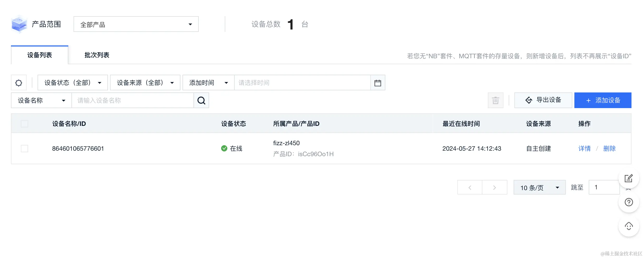Check the box for device 864601065776601
644x258 pixels.
(25, 149)
